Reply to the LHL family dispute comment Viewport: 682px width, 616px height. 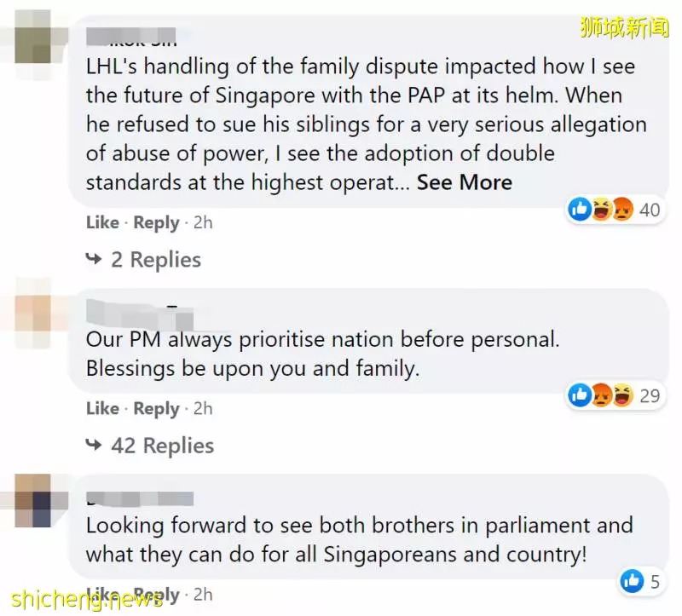(156, 223)
